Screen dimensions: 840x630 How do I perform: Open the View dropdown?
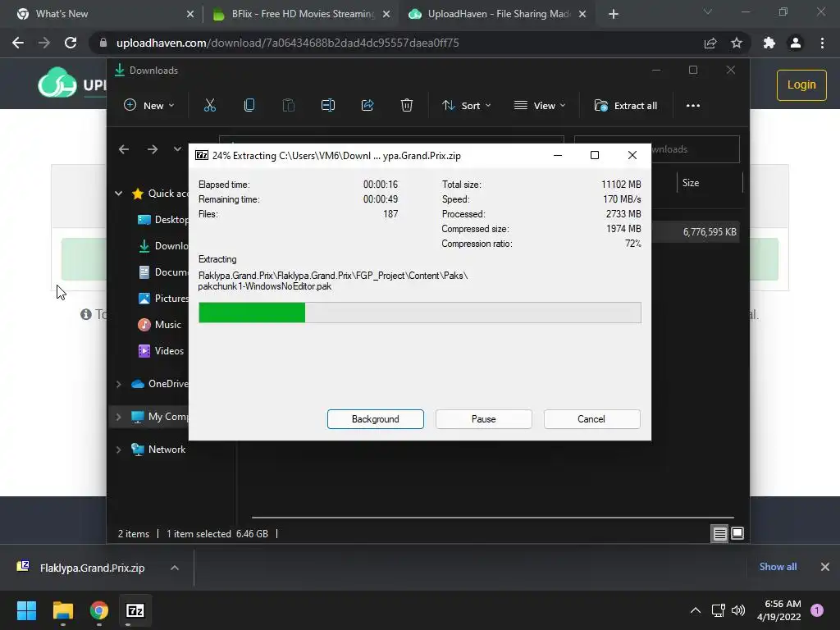coord(540,106)
